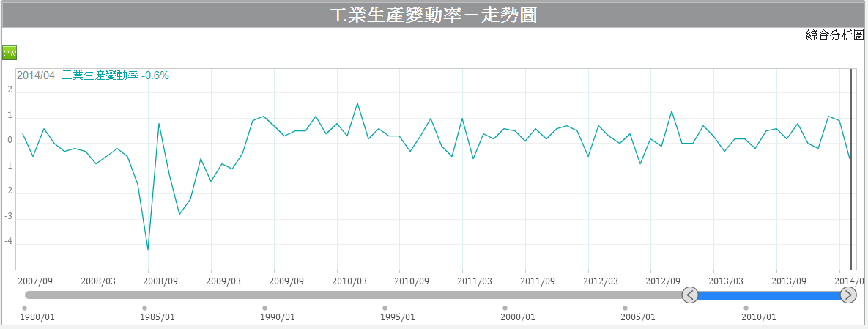Click the lowest trough near 2008/09
The image size is (868, 329).
point(148,248)
